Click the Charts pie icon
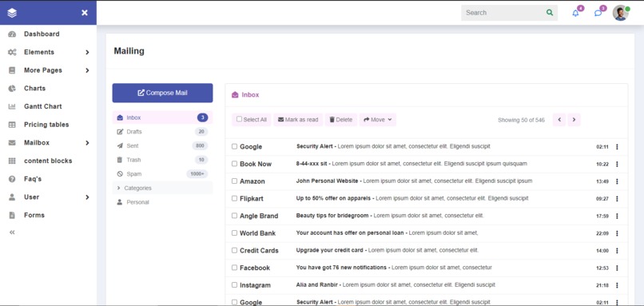Screen dimensions: 644x306 pyautogui.click(x=12, y=89)
